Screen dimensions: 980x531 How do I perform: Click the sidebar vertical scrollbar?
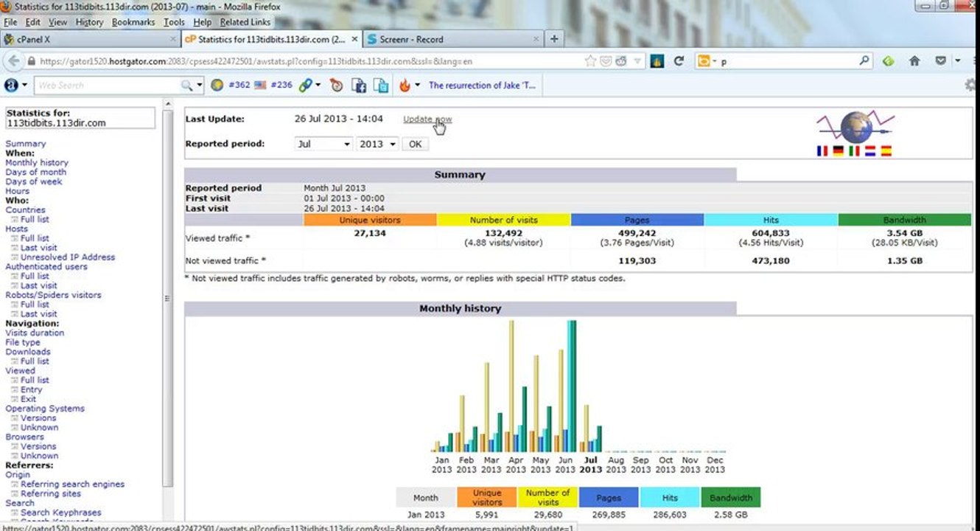pyautogui.click(x=168, y=299)
